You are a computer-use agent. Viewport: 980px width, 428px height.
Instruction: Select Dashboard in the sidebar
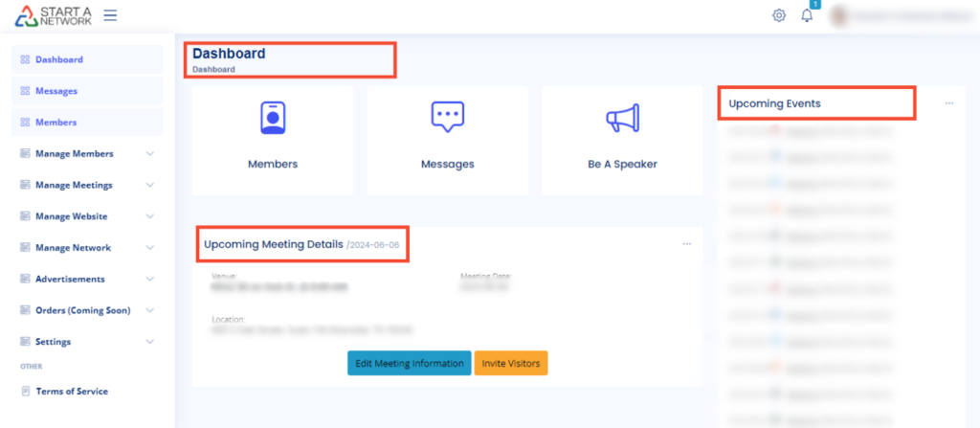(x=59, y=59)
